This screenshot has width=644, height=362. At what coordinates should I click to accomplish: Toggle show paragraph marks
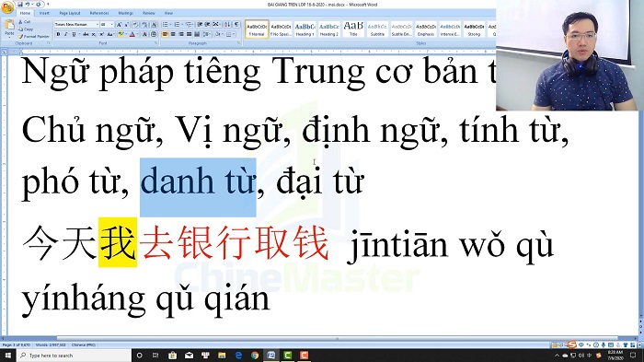click(x=236, y=24)
